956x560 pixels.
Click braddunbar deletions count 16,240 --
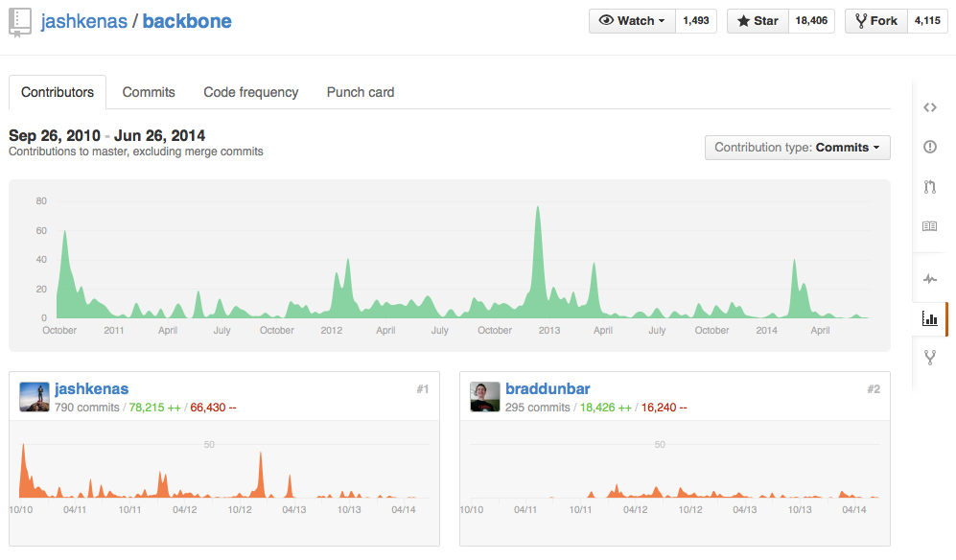point(664,408)
